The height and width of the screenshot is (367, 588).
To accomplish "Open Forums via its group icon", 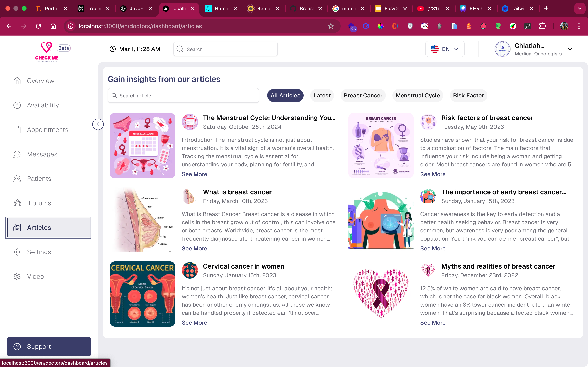I will coord(18,203).
